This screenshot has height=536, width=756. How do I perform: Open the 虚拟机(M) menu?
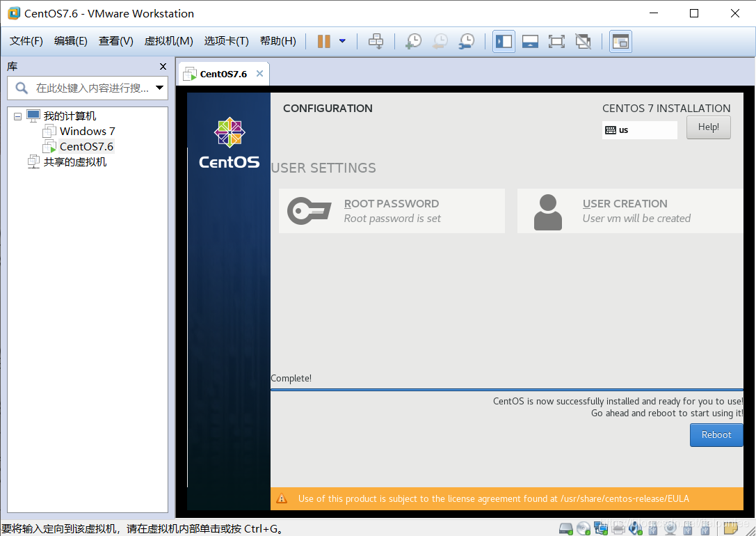click(x=169, y=41)
